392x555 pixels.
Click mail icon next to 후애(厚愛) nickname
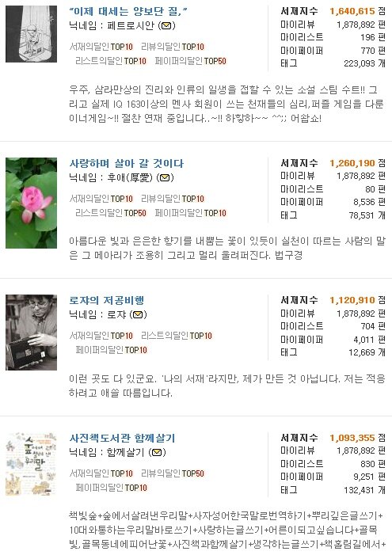(165, 177)
